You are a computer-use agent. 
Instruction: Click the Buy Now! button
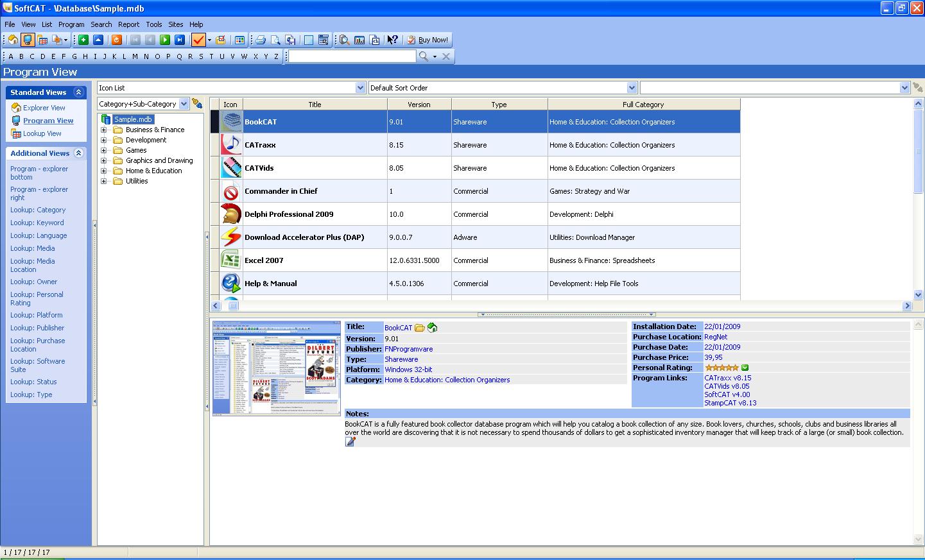click(x=428, y=40)
